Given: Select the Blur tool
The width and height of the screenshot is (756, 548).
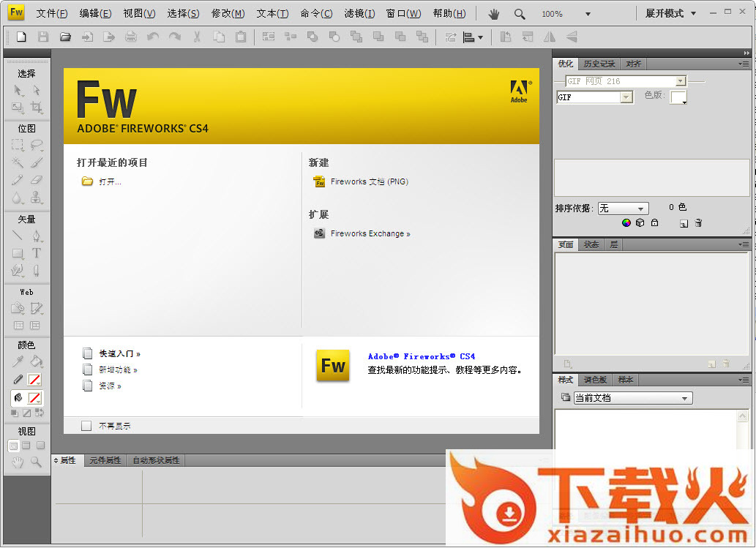Looking at the screenshot, I should click(x=18, y=198).
